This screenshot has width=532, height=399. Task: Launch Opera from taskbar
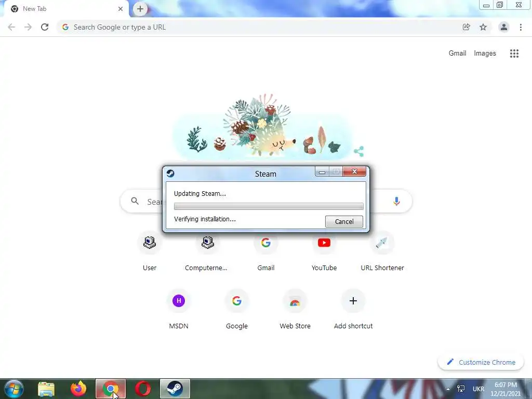143,389
